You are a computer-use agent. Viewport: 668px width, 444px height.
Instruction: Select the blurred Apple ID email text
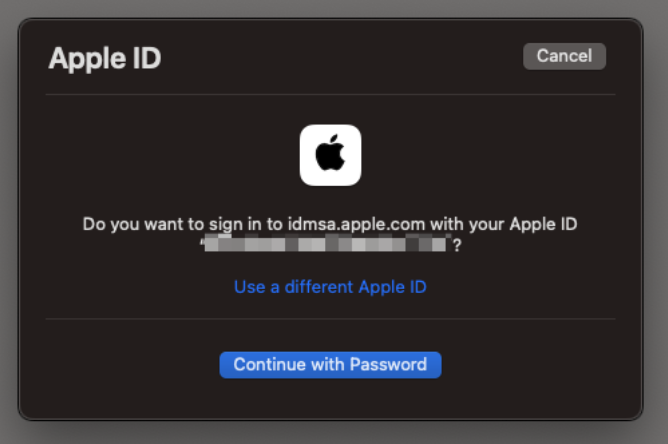326,244
